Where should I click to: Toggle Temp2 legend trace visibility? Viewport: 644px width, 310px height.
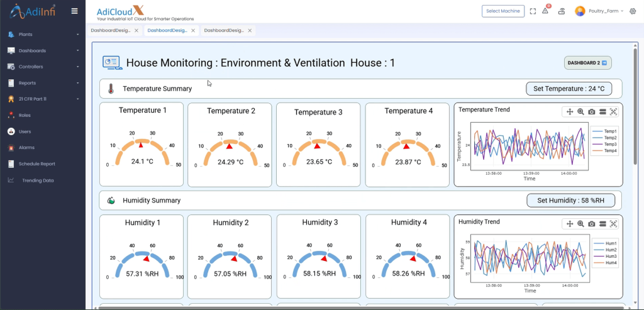click(605, 138)
